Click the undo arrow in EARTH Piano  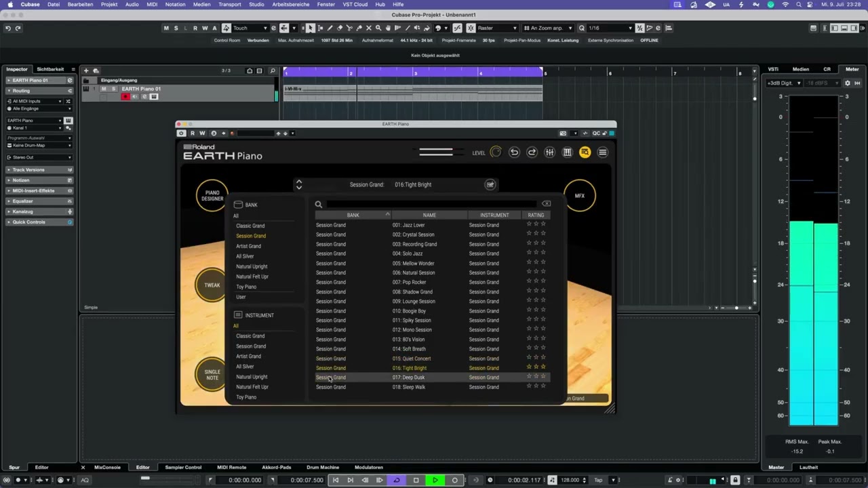pos(514,152)
